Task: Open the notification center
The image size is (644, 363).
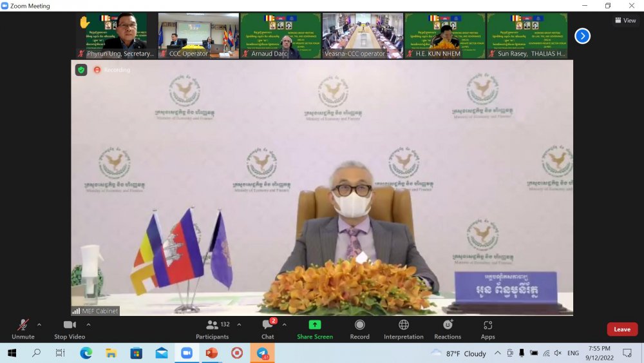Action: (x=627, y=353)
